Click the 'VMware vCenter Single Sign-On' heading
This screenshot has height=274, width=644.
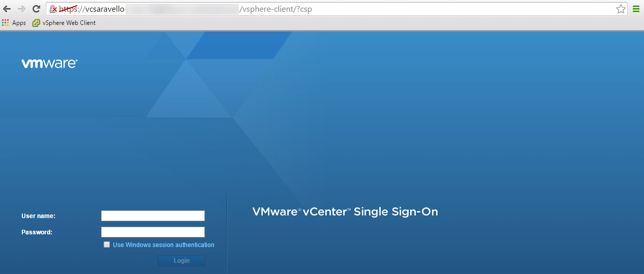(x=345, y=212)
